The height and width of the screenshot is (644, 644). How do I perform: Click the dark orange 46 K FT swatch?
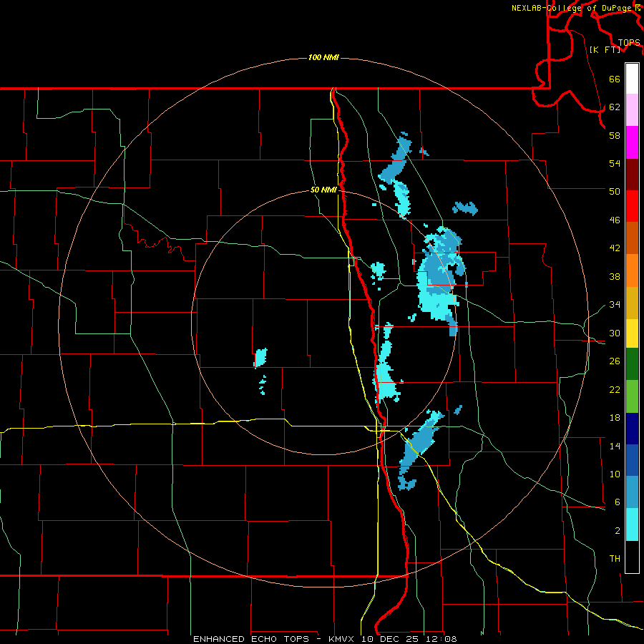(x=632, y=238)
